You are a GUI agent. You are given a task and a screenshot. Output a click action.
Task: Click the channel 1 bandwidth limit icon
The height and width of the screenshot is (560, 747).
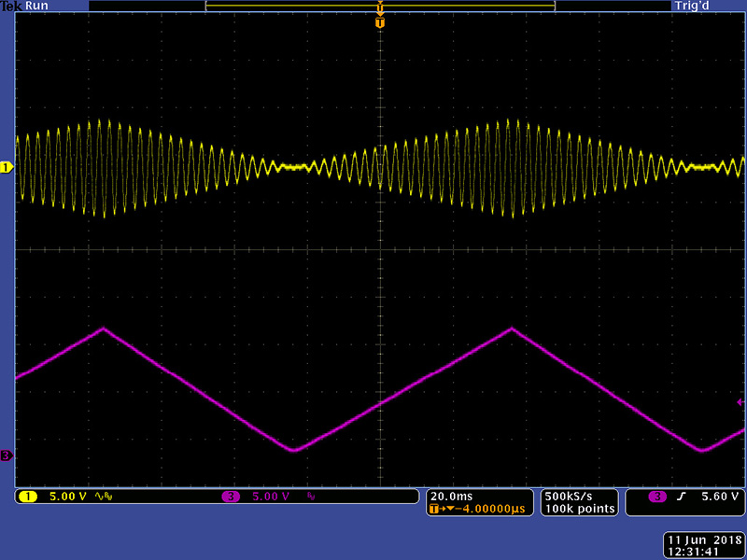101,497
